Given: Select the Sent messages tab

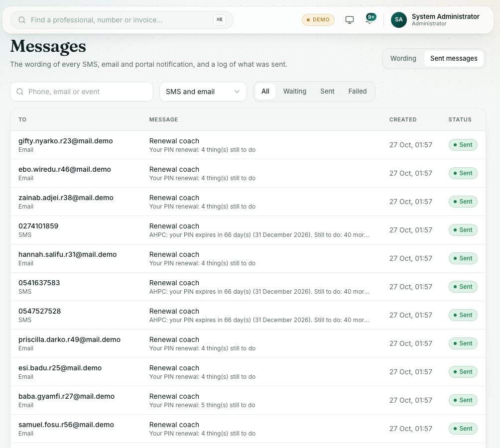Looking at the screenshot, I should pyautogui.click(x=454, y=59).
